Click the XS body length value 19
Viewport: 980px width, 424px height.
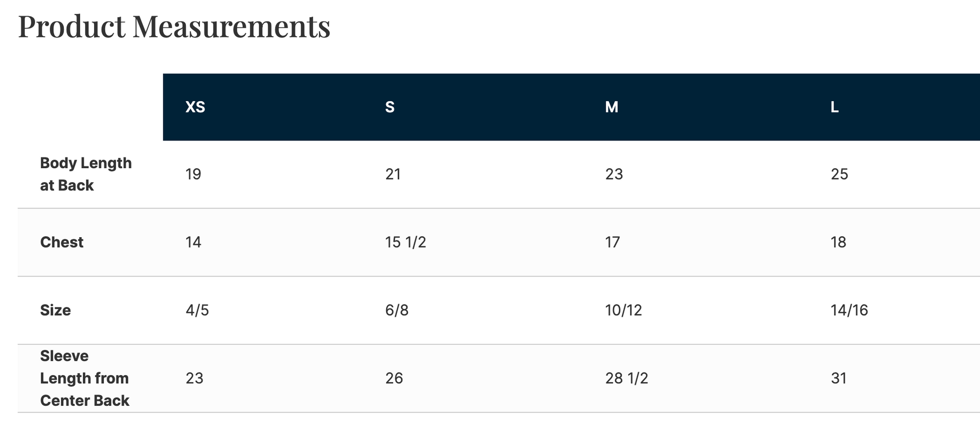click(x=193, y=174)
